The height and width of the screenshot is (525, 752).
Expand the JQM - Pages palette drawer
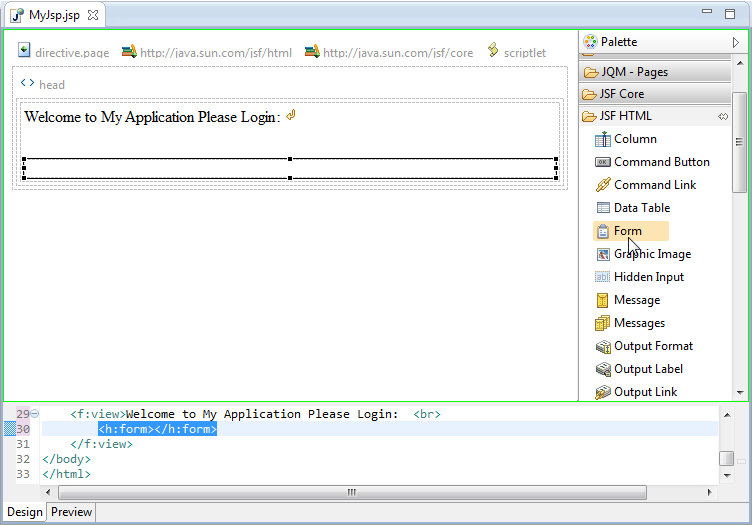655,72
